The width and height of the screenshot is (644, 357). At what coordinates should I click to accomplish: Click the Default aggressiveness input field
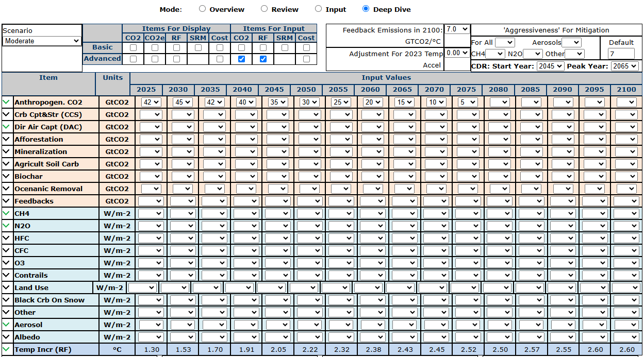(x=621, y=54)
